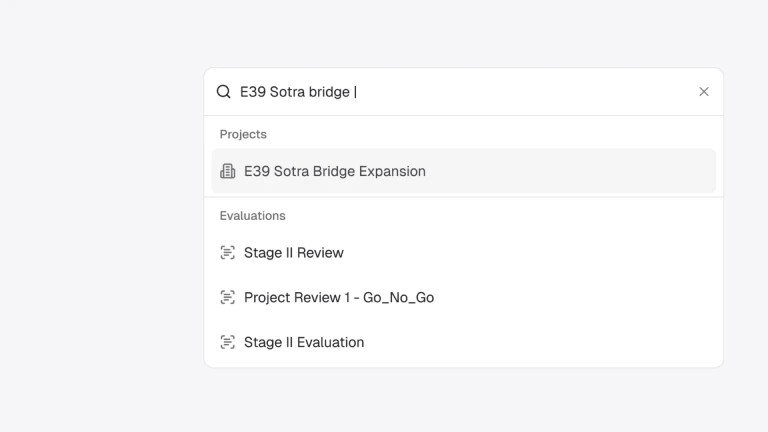Clear the search with the X icon
768x432 pixels.
(x=704, y=92)
